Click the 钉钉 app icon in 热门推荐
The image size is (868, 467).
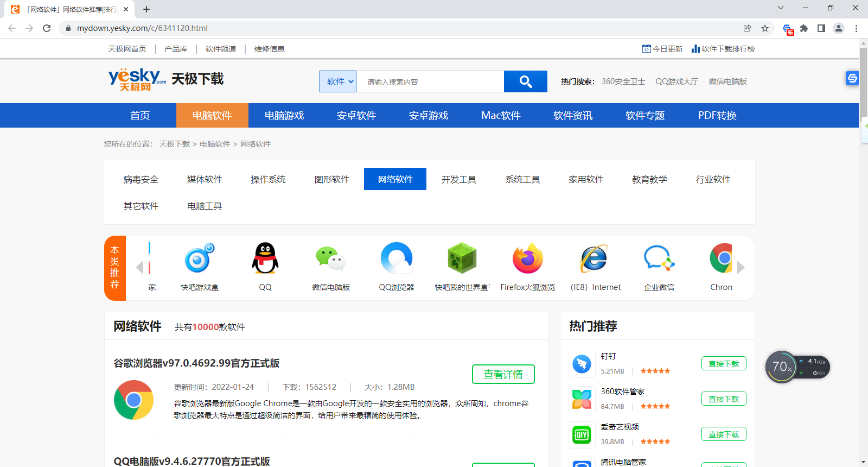coord(582,364)
